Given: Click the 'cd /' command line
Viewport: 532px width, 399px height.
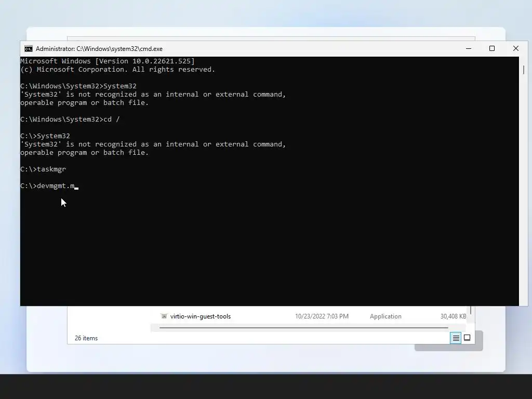Looking at the screenshot, I should pyautogui.click(x=112, y=119).
